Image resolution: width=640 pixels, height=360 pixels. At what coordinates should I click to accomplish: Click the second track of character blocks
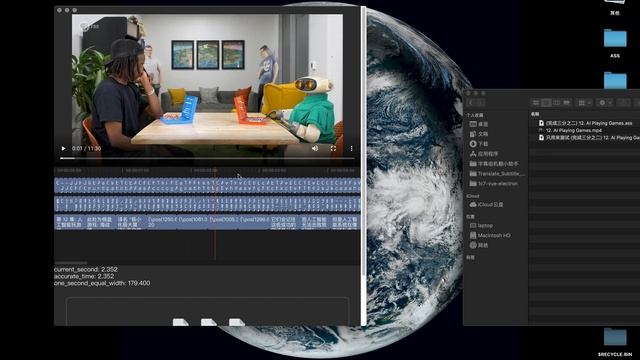click(207, 204)
